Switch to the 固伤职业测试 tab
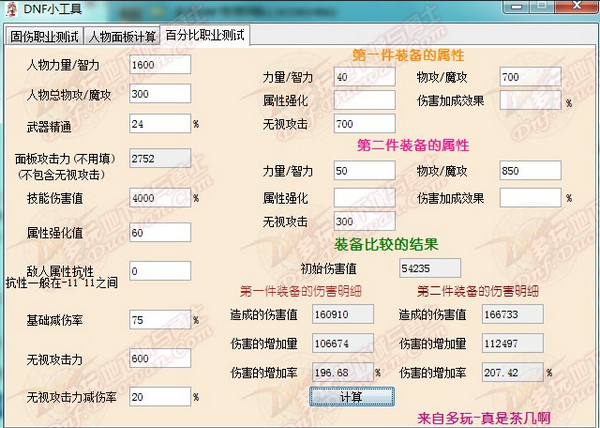Image resolution: width=600 pixels, height=428 pixels. tap(44, 37)
